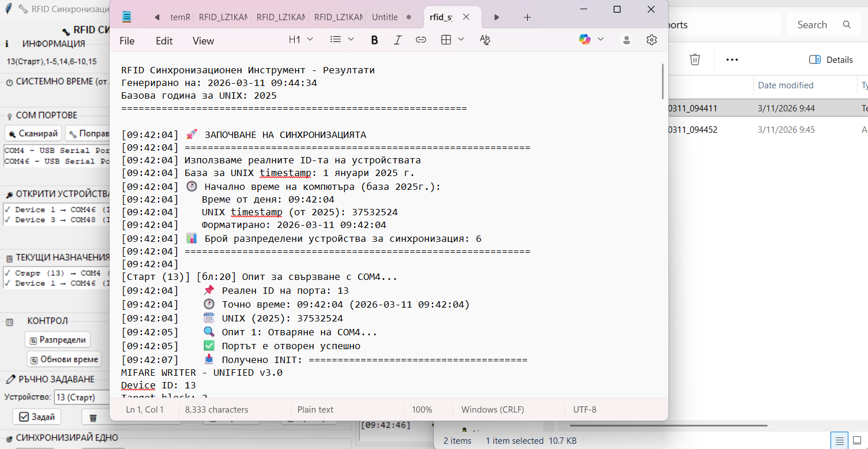Open the File menu

click(127, 41)
